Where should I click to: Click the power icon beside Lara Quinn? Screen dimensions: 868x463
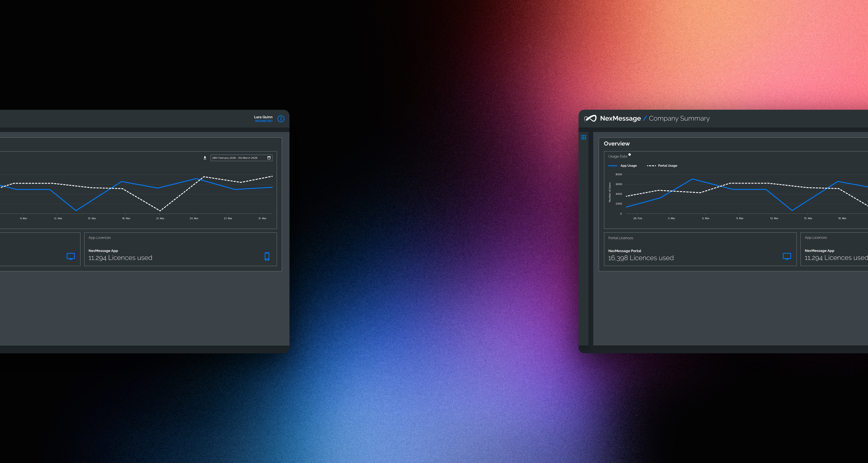281,119
